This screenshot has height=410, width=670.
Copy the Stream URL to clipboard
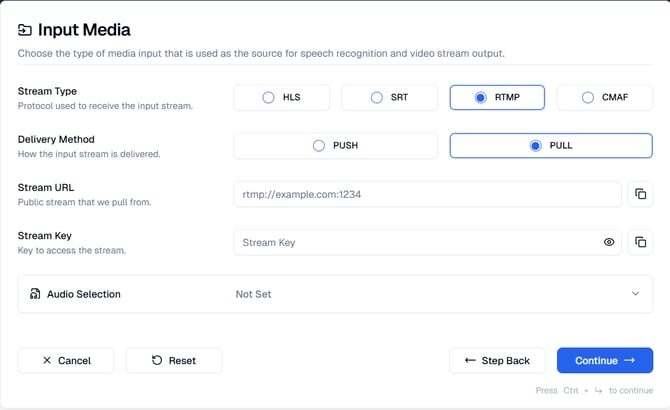point(640,194)
